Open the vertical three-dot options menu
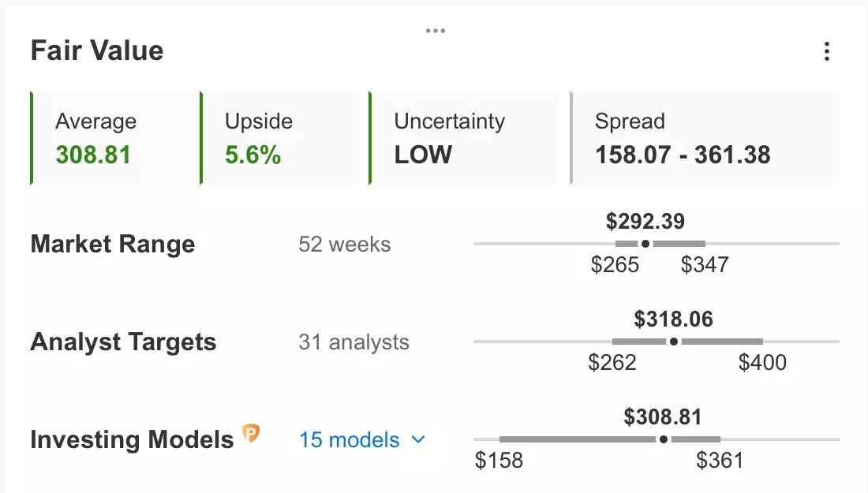Image resolution: width=868 pixels, height=493 pixels. [x=826, y=51]
